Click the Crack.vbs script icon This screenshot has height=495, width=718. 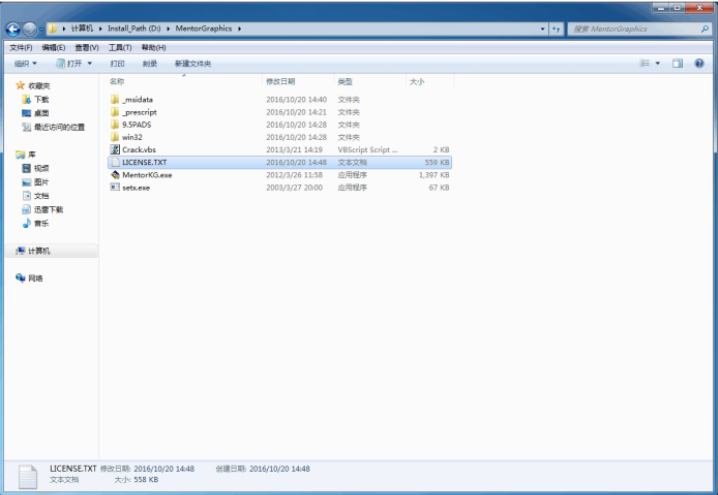coord(115,149)
